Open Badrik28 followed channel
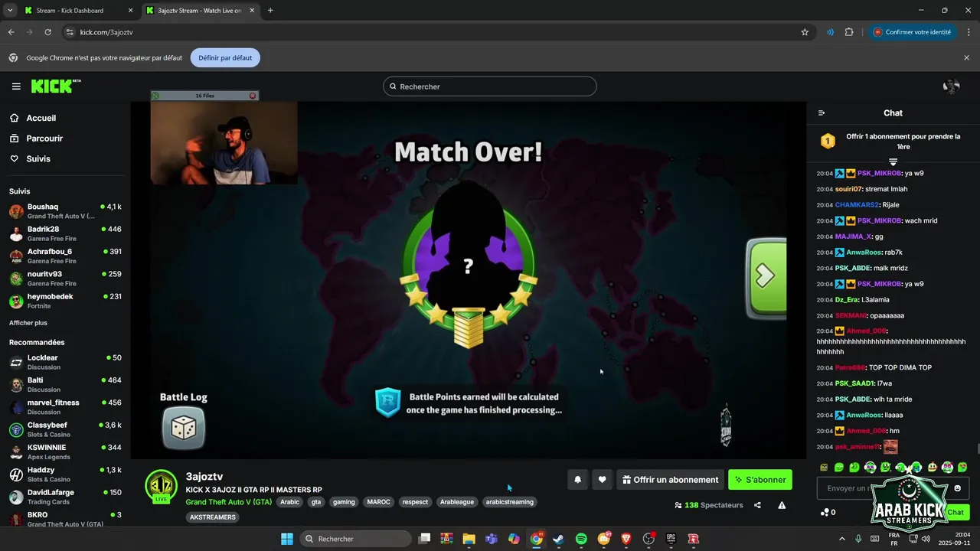This screenshot has width=980, height=551. [x=65, y=233]
